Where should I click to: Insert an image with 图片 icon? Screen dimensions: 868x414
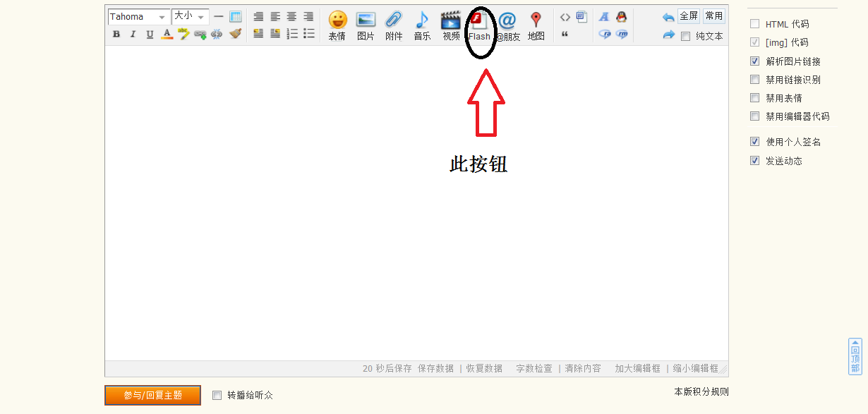(366, 25)
